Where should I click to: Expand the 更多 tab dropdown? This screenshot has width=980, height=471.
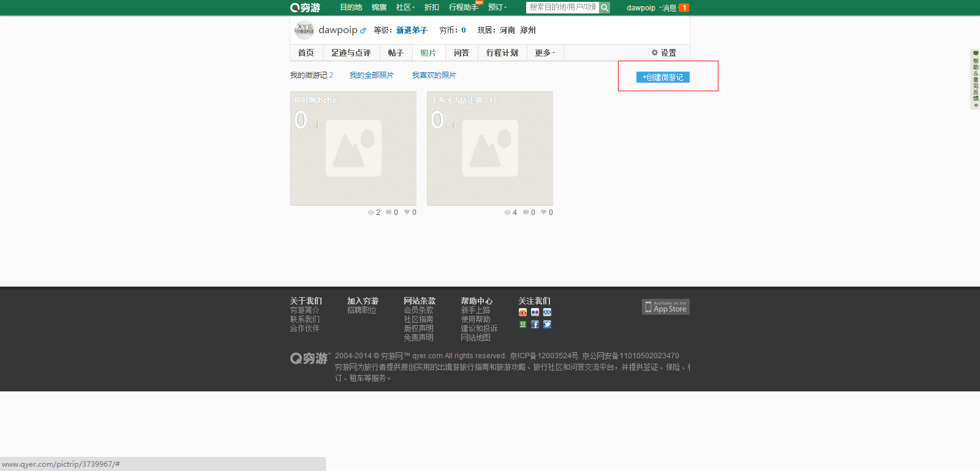pyautogui.click(x=545, y=53)
